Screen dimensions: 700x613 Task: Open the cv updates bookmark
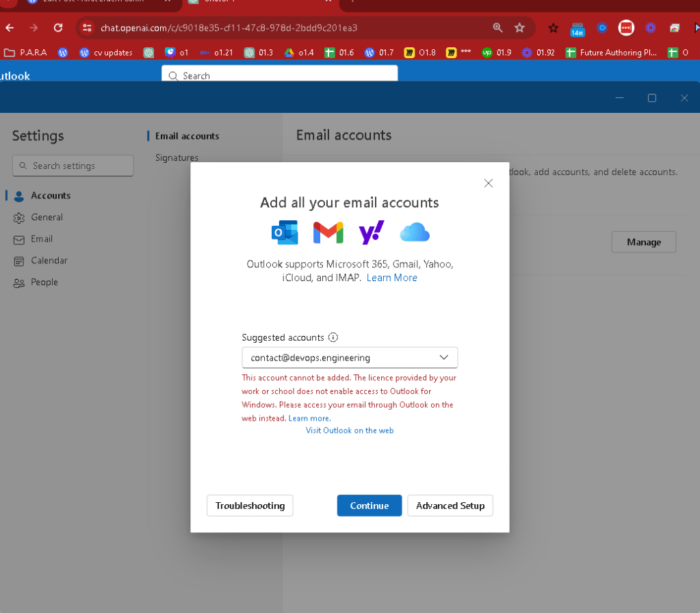tap(106, 53)
